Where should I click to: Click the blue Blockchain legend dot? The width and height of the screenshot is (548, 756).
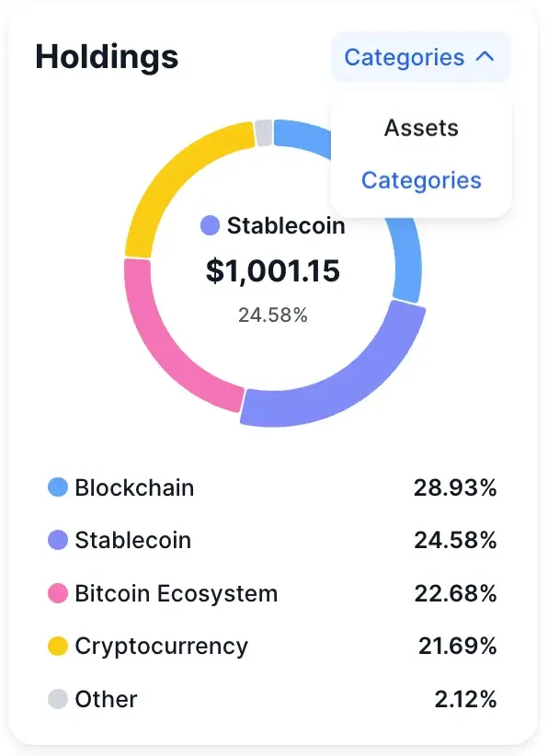[58, 487]
